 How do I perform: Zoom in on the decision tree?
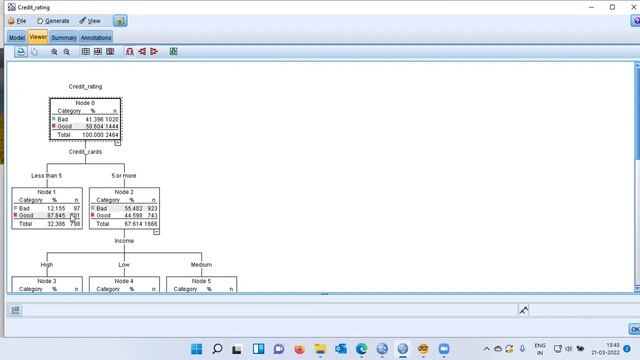[54, 52]
